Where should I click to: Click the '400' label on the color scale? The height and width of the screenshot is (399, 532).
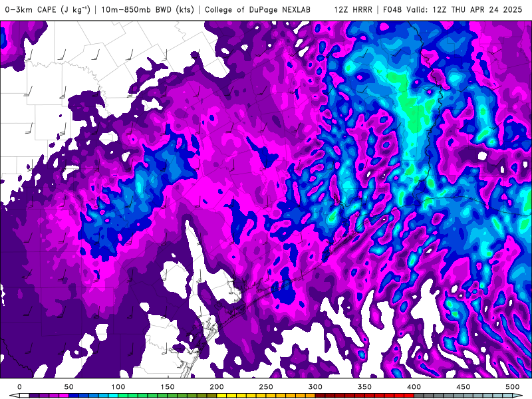click(x=414, y=387)
